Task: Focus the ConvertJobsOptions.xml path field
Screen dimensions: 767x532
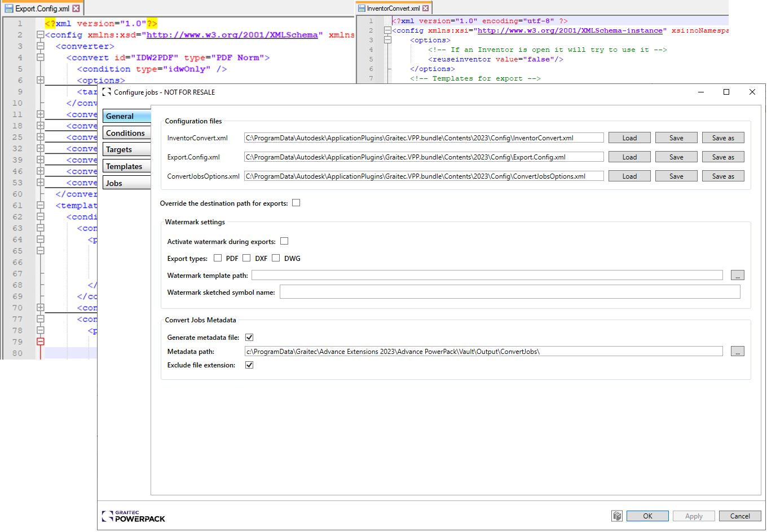Action: [424, 176]
